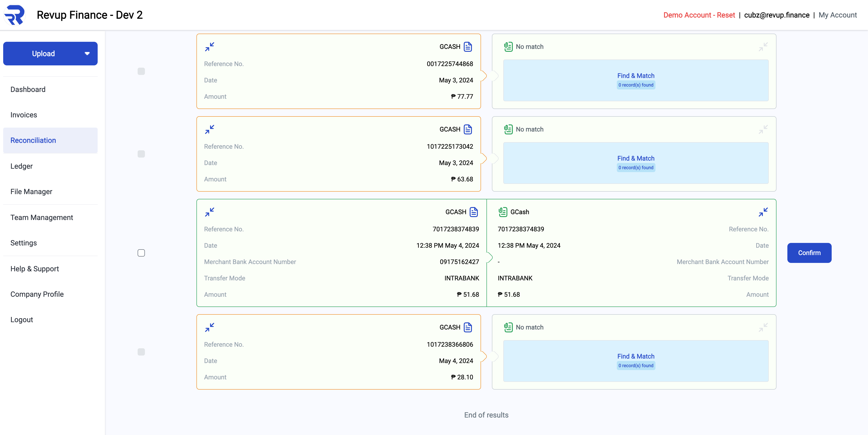Select checkbox for the ₱51.68 matched transaction
Viewport: 868px width, 435px height.
[141, 253]
